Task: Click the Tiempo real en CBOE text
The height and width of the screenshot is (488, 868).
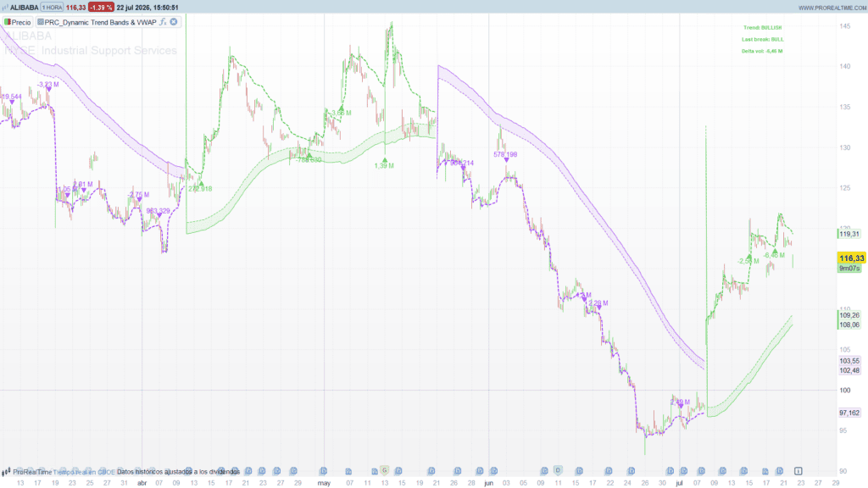Action: click(x=84, y=472)
